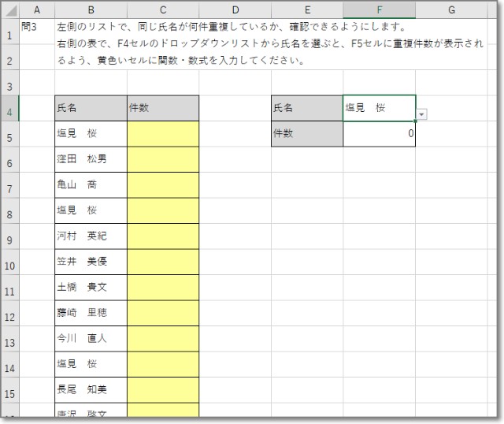
Task: Select the 氏名 header cell in column E
Action: (x=307, y=108)
